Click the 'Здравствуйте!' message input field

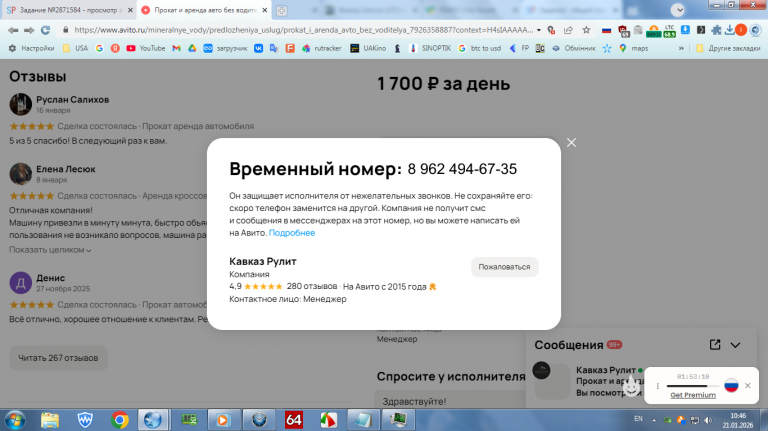pos(451,401)
